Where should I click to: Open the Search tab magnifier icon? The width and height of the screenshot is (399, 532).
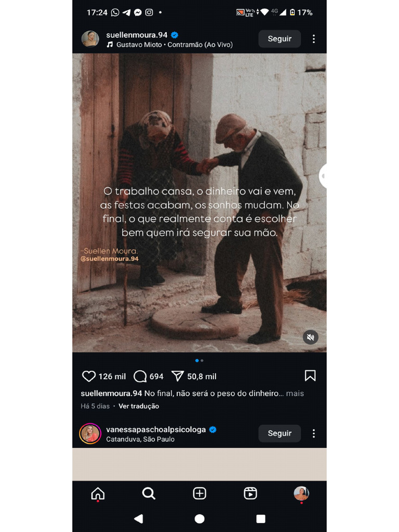tap(149, 494)
